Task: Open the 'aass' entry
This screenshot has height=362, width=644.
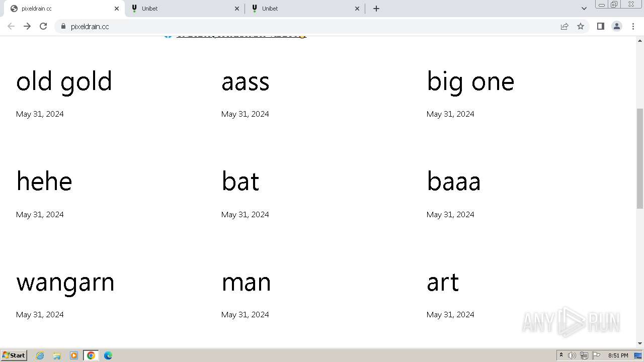Action: click(246, 82)
